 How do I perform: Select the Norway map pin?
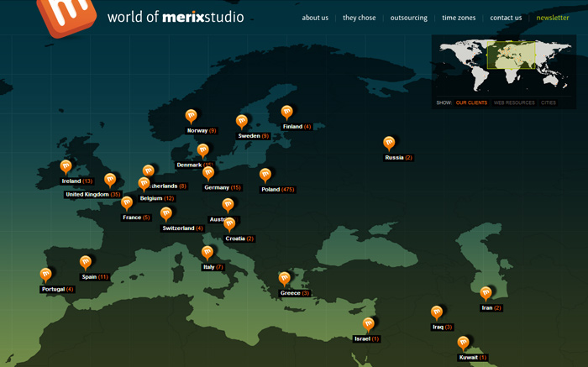(x=192, y=117)
